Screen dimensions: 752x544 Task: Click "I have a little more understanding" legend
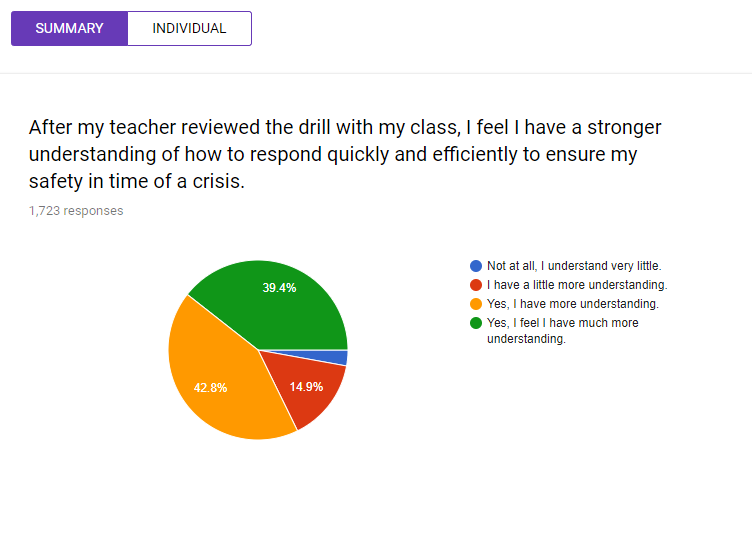pos(577,285)
